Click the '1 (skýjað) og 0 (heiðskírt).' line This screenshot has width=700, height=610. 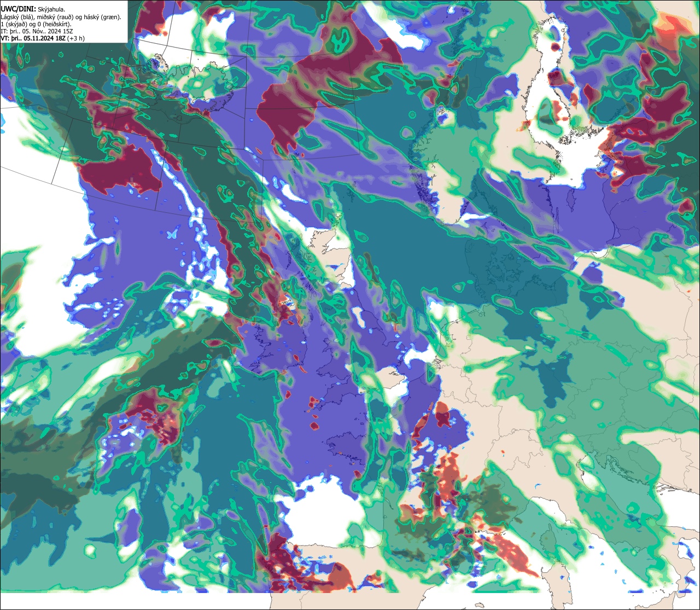(x=36, y=24)
